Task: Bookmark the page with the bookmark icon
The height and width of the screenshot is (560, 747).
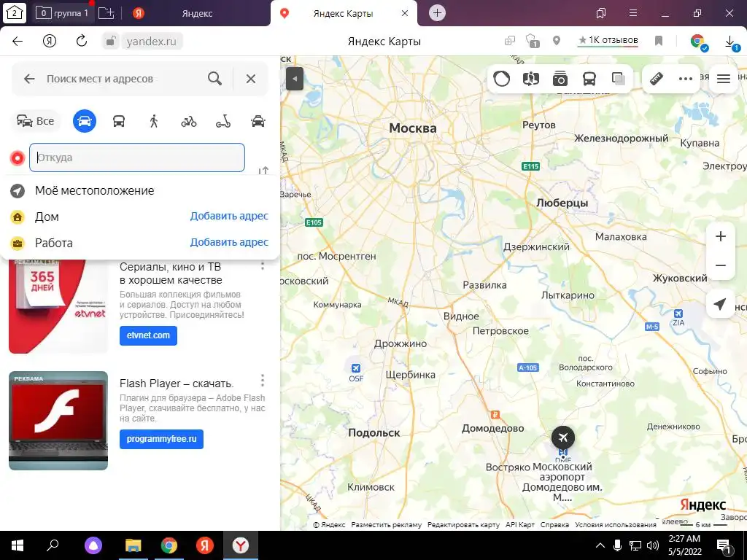Action: click(x=659, y=41)
